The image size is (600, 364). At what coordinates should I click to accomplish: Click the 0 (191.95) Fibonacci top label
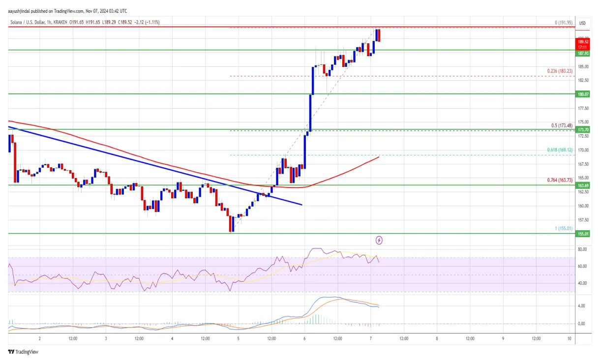[563, 23]
